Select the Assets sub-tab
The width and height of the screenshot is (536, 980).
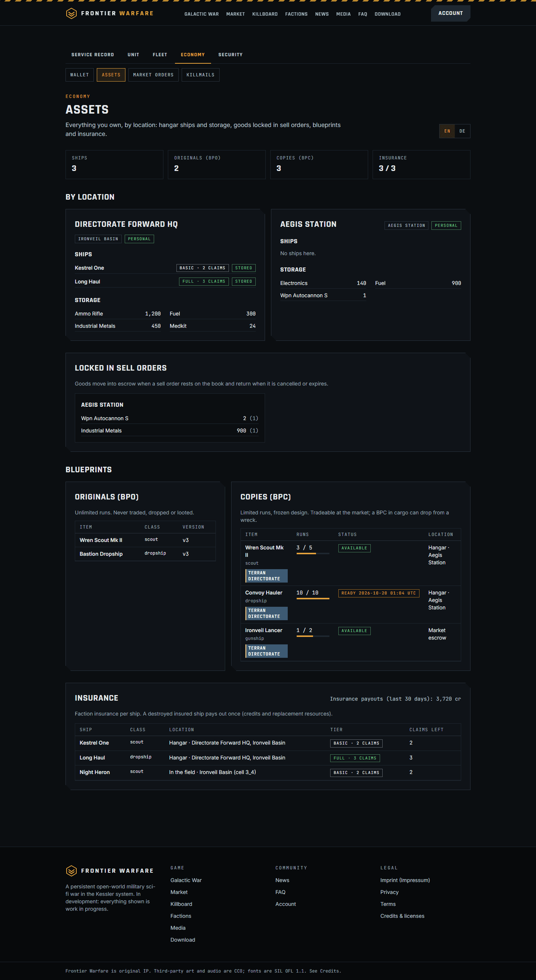(111, 75)
